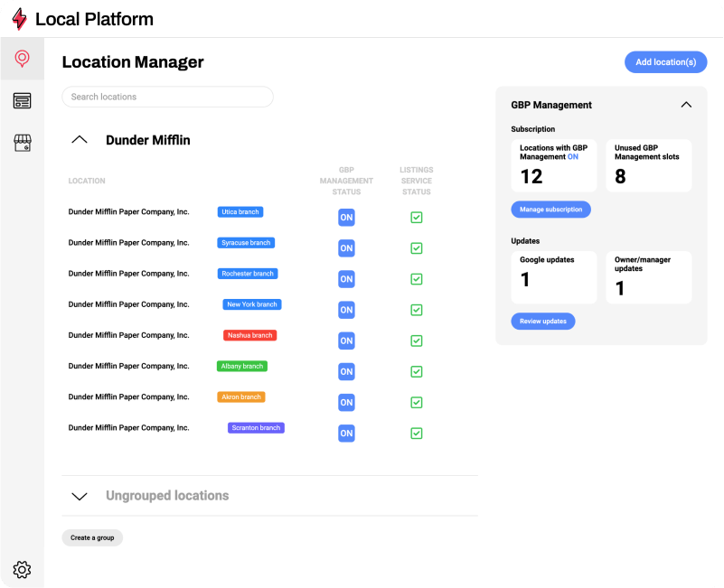Toggle GBP Management ON for Utica branch
This screenshot has height=588, width=724.
click(346, 218)
